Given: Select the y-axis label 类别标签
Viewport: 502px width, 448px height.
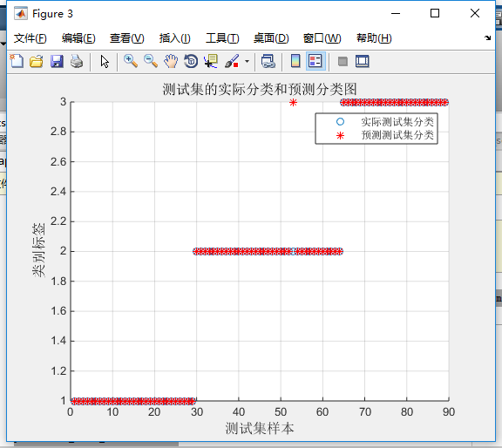Looking at the screenshot, I should pos(38,250).
